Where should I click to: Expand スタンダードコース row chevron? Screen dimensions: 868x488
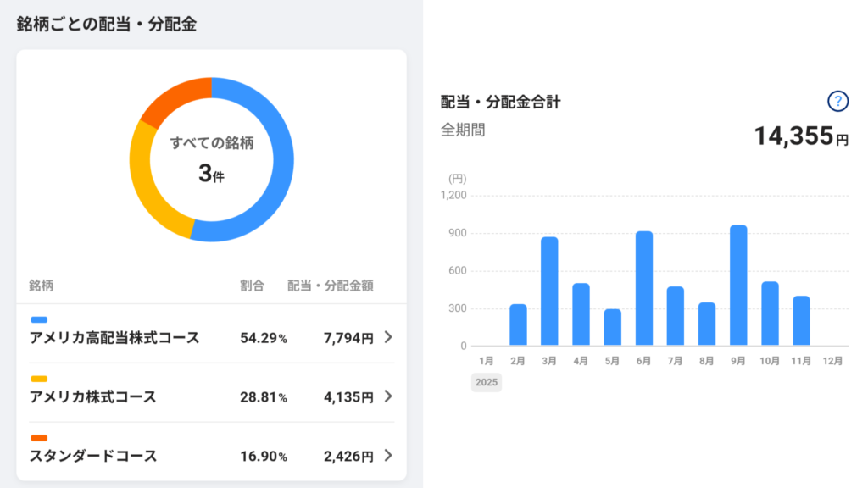[x=388, y=456]
